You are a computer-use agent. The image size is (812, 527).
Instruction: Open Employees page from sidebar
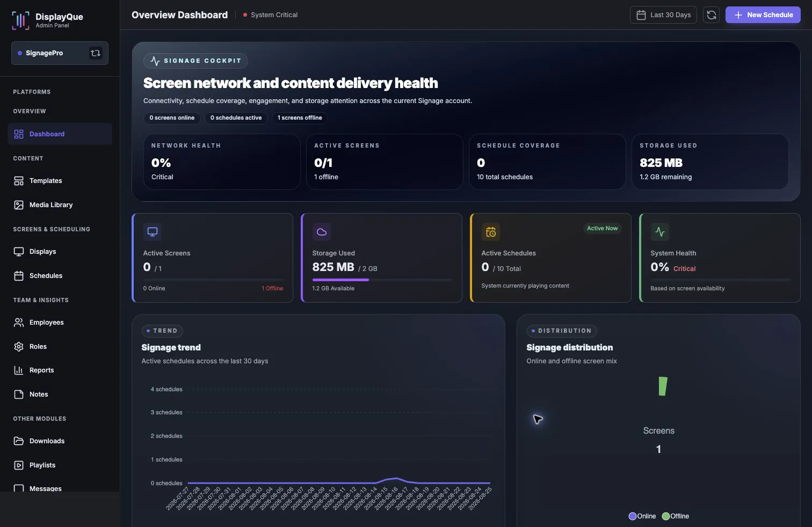(x=60, y=323)
